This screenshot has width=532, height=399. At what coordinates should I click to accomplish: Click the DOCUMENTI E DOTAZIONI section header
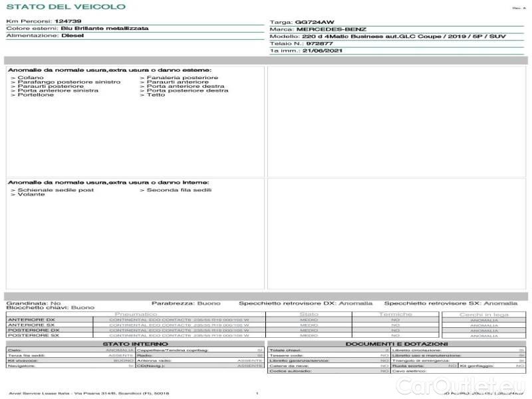point(396,344)
